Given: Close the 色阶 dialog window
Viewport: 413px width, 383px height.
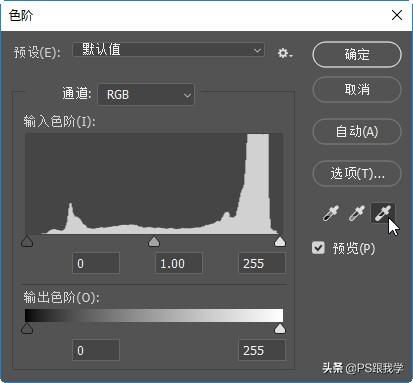Looking at the screenshot, I should (x=397, y=15).
